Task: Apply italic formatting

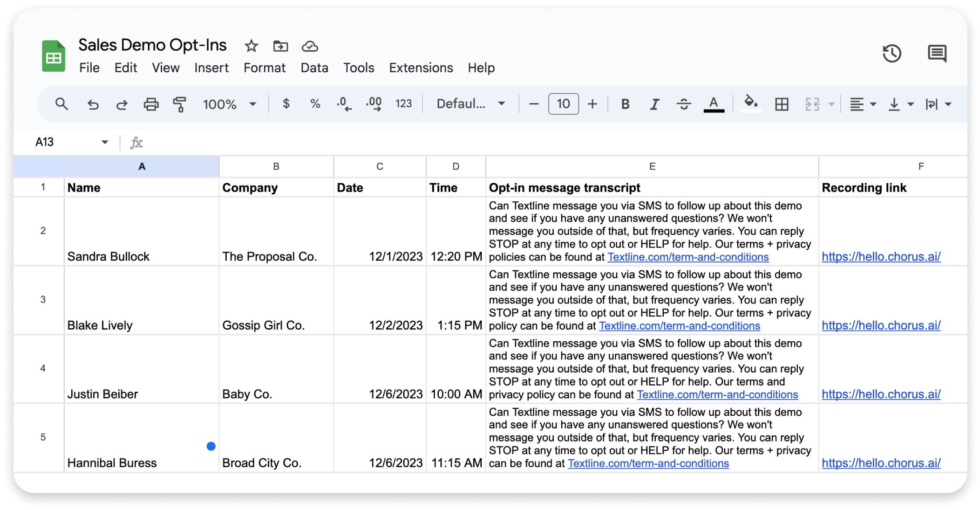Action: coord(654,103)
